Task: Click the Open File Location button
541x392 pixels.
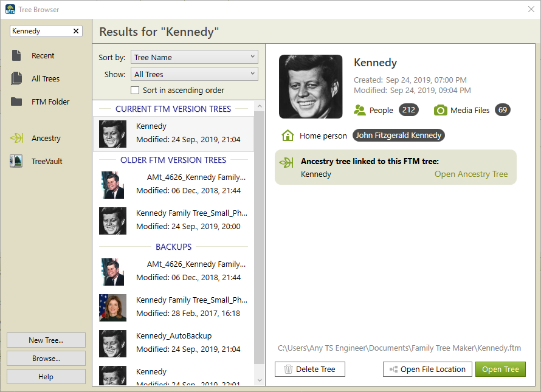Action: pyautogui.click(x=427, y=370)
